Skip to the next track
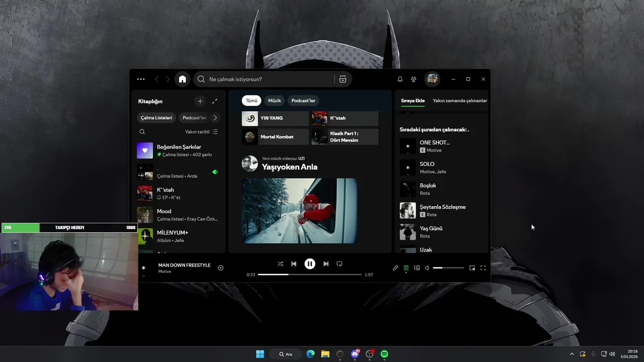 click(326, 263)
